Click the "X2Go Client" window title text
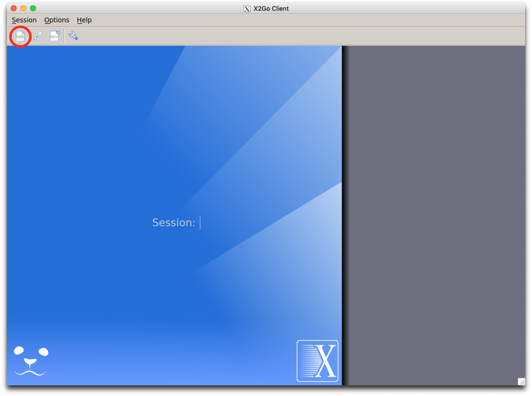 (271, 9)
